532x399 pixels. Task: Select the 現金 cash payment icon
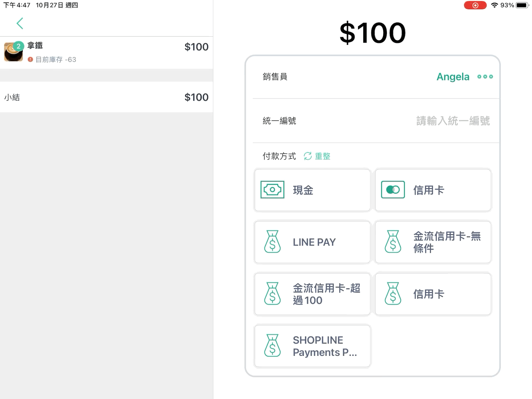(272, 190)
